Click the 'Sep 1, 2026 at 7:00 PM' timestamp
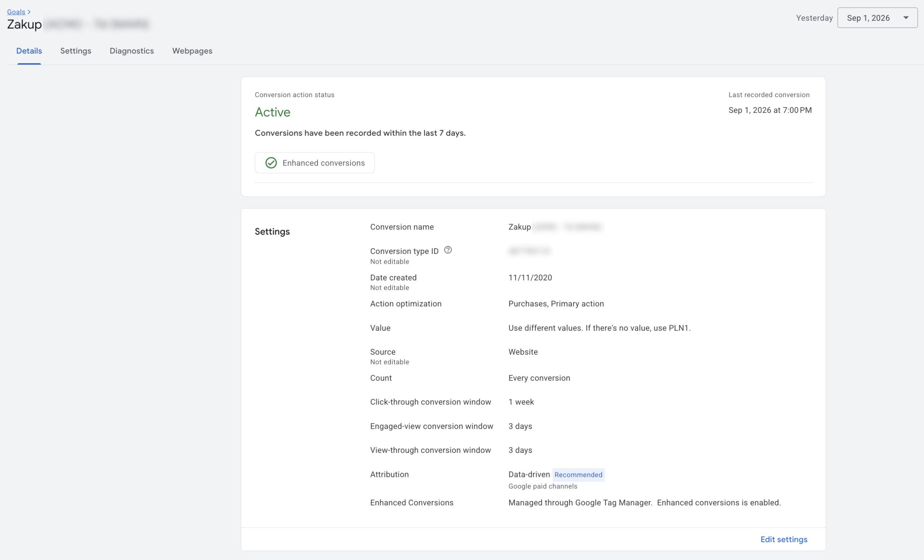 [x=770, y=110]
